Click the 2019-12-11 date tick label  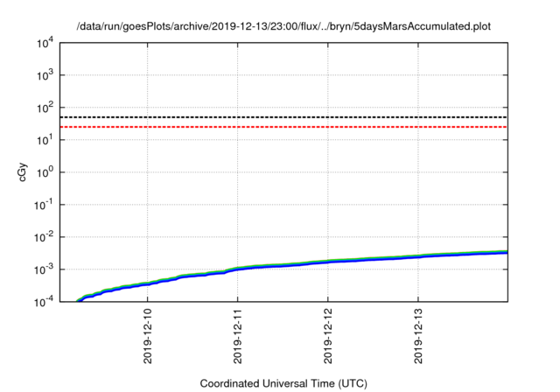pos(238,336)
